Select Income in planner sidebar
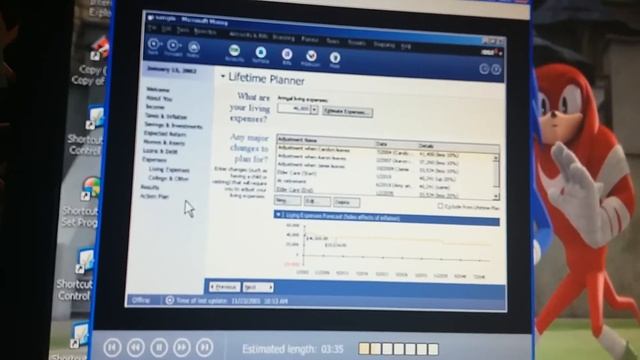This screenshot has height=360, width=640. pos(156,107)
